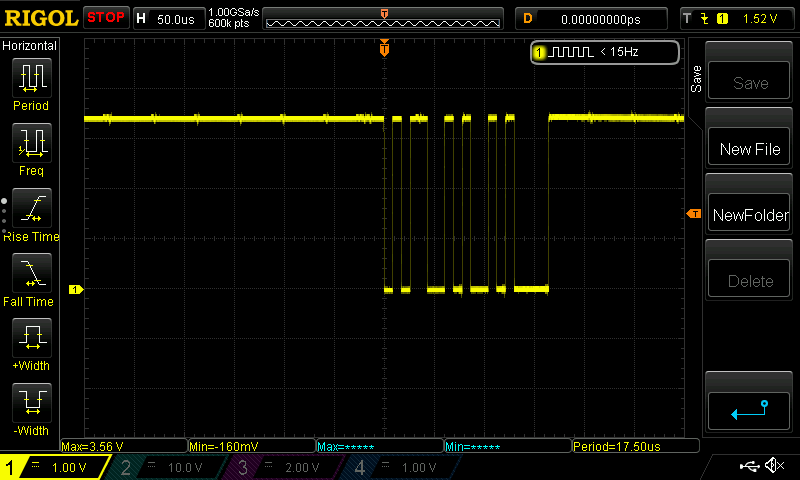Click the Period=17.50us measurement
Image resolution: width=800 pixels, height=480 pixels.
tap(636, 446)
